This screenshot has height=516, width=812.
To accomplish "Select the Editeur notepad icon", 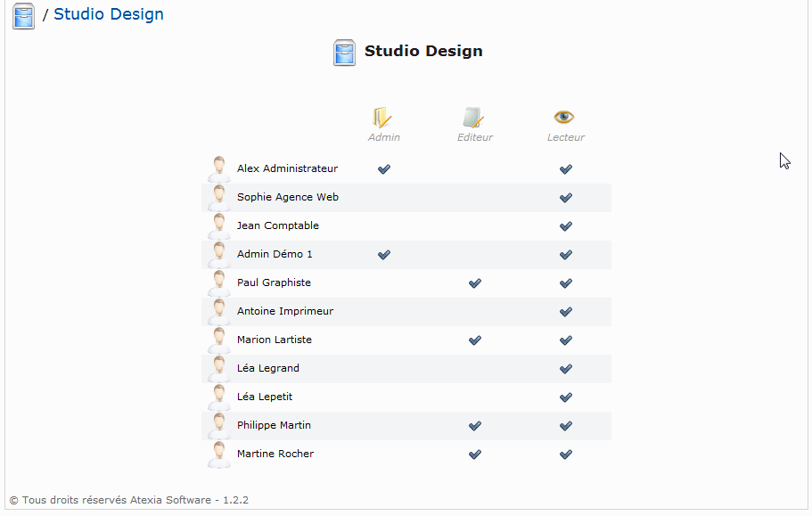I will click(x=473, y=118).
